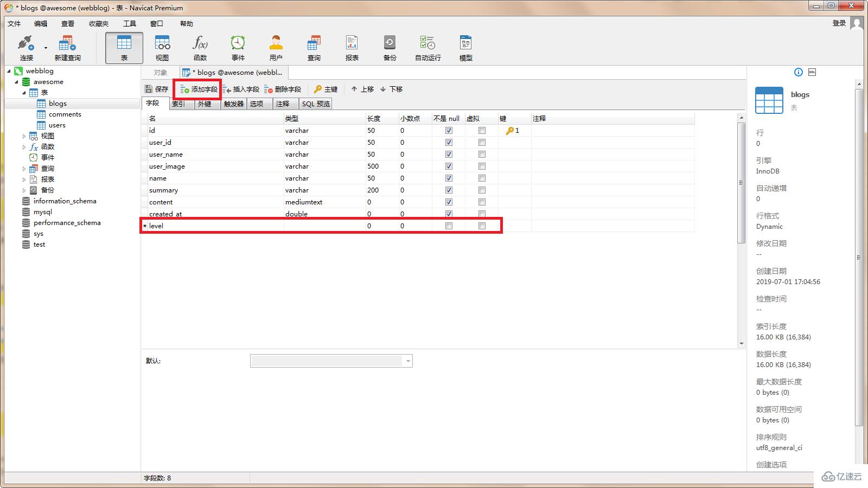Image resolution: width=868 pixels, height=488 pixels.
Task: Select the users table in tree
Action: coord(57,125)
